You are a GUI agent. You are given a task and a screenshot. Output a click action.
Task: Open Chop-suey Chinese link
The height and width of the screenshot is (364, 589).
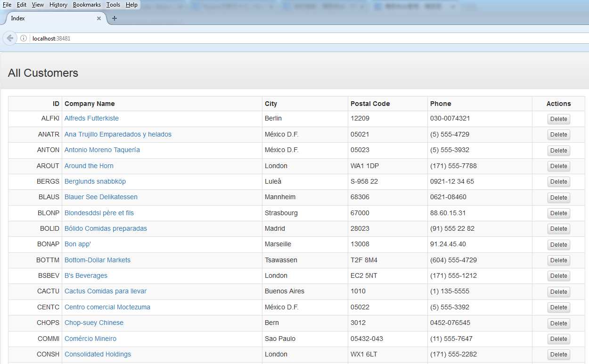[94, 323]
